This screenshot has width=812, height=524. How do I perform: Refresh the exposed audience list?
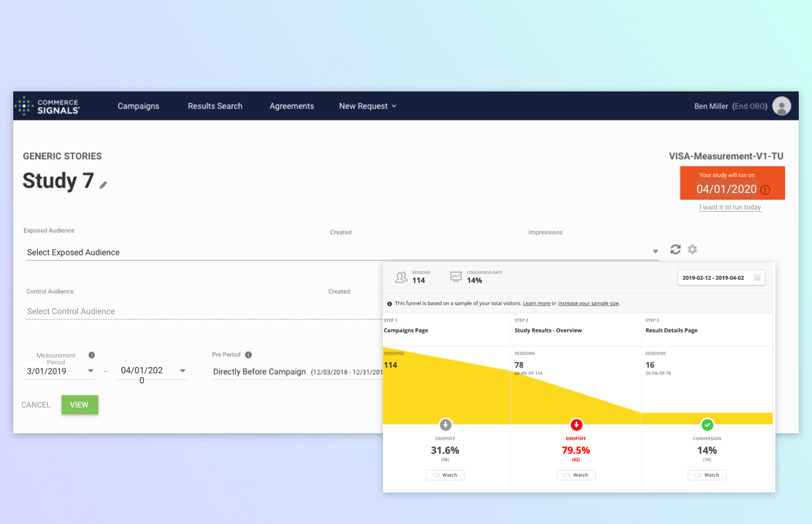pos(675,249)
